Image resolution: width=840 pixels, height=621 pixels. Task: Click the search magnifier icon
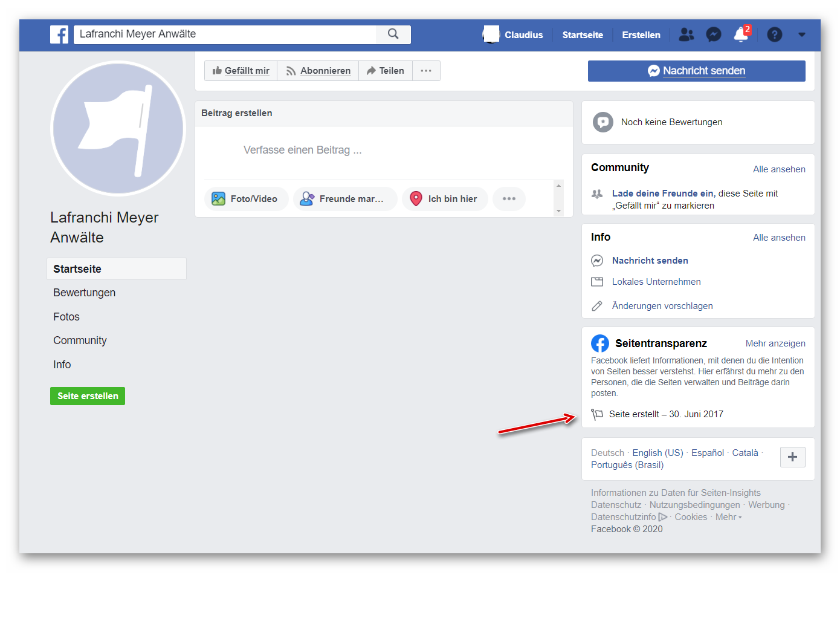point(393,34)
